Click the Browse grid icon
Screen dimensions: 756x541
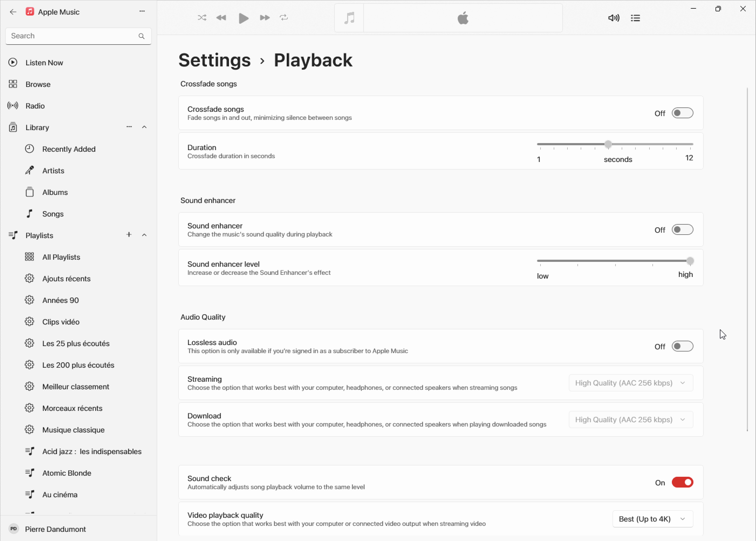(13, 84)
